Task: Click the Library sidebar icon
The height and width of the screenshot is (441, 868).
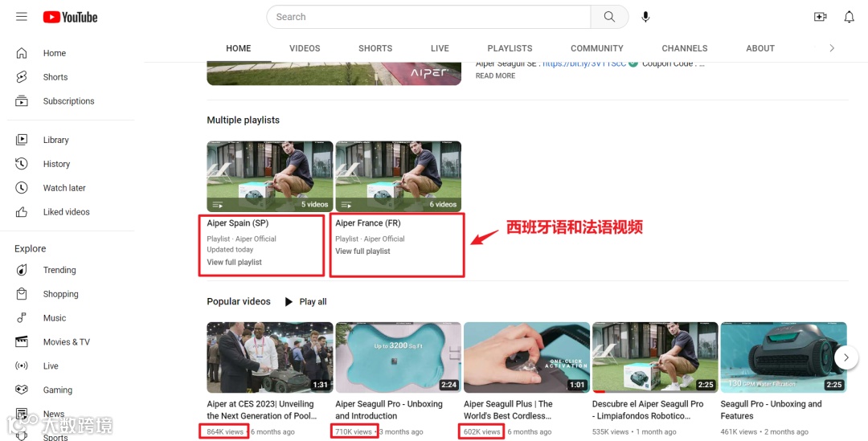Action: 22,140
